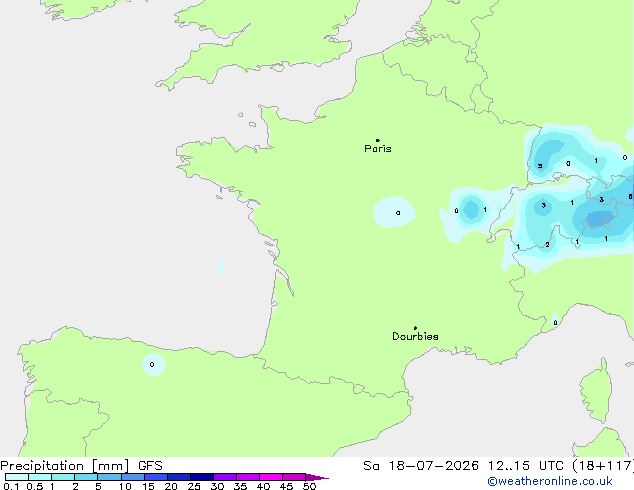Image resolution: width=634 pixels, height=490 pixels.
Task: Pick the legend swatch between 2 and 5
Action: (86, 477)
